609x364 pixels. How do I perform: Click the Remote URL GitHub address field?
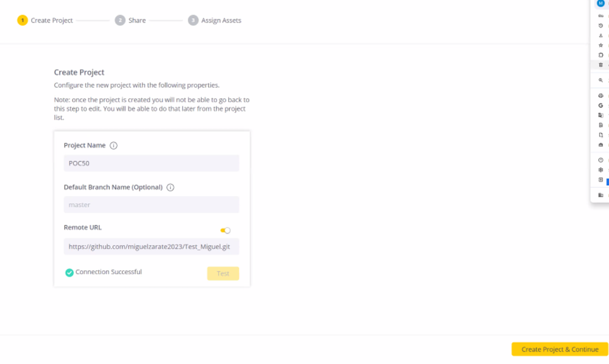click(x=151, y=246)
